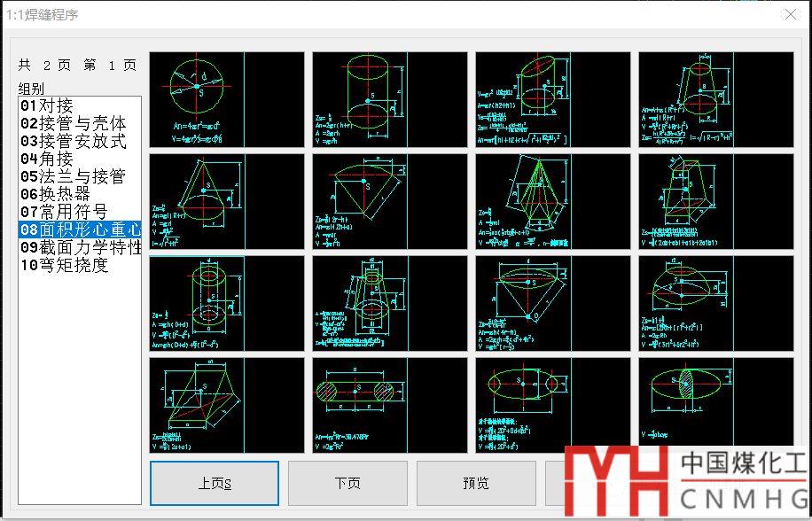Viewport: 812px width, 521px height.
Task: Select the torus with hatched sections thumbnail
Action: (x=390, y=405)
